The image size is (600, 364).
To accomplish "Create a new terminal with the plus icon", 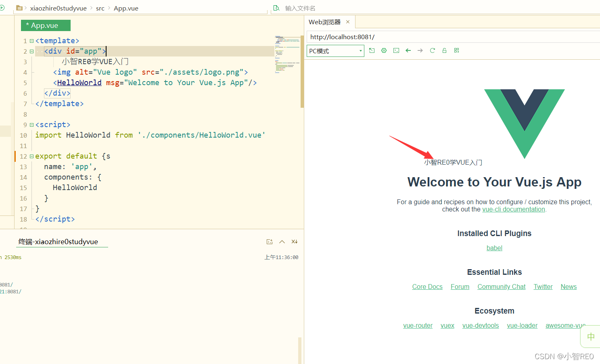I will (270, 242).
